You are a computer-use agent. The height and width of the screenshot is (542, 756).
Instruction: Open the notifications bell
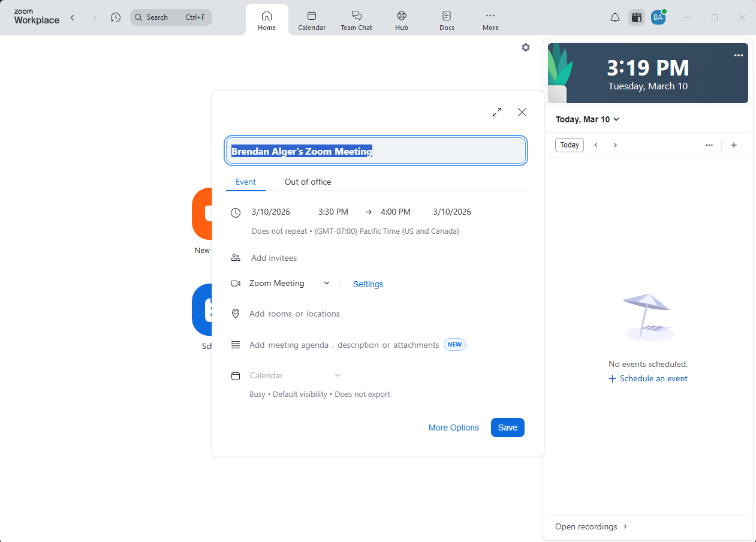pyautogui.click(x=615, y=17)
